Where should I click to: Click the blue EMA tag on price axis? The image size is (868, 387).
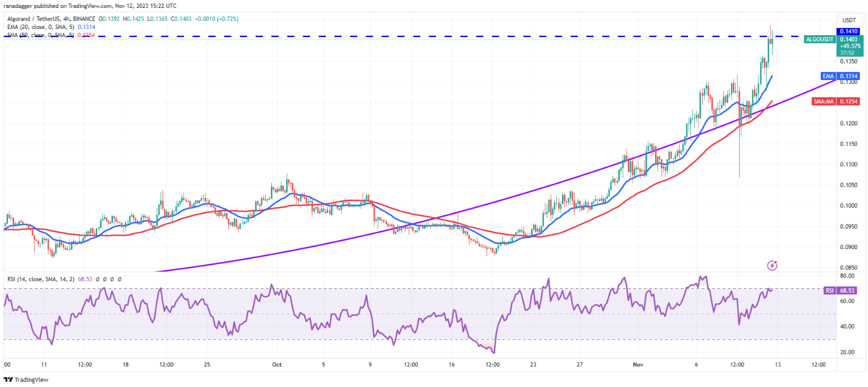pyautogui.click(x=828, y=75)
